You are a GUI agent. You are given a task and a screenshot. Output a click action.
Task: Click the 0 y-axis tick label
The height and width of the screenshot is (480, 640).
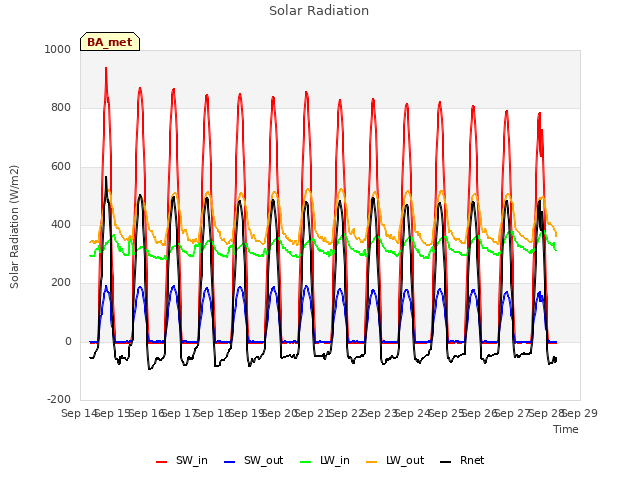click(x=68, y=342)
